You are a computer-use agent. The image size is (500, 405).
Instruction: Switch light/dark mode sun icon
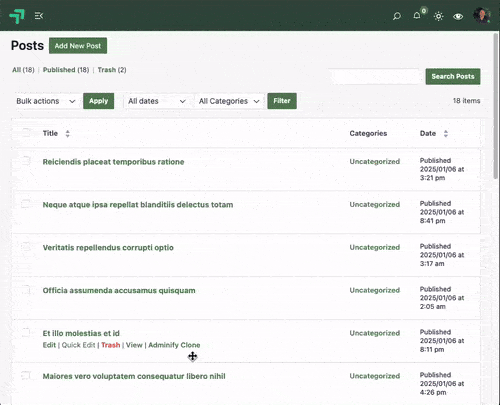[x=439, y=16]
